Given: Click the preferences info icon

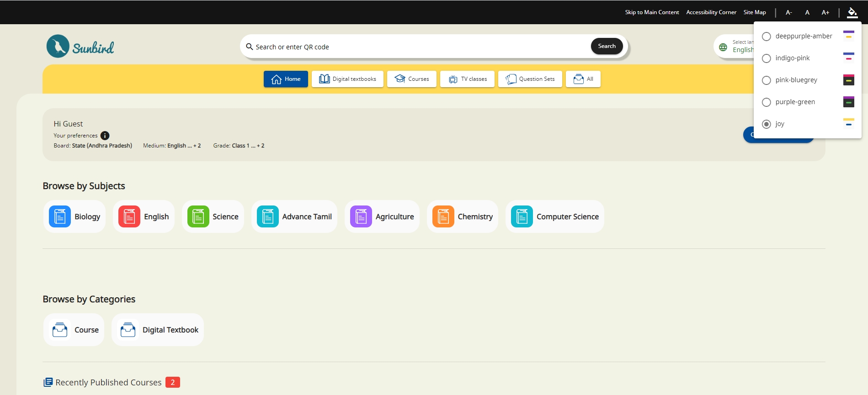Looking at the screenshot, I should (105, 136).
